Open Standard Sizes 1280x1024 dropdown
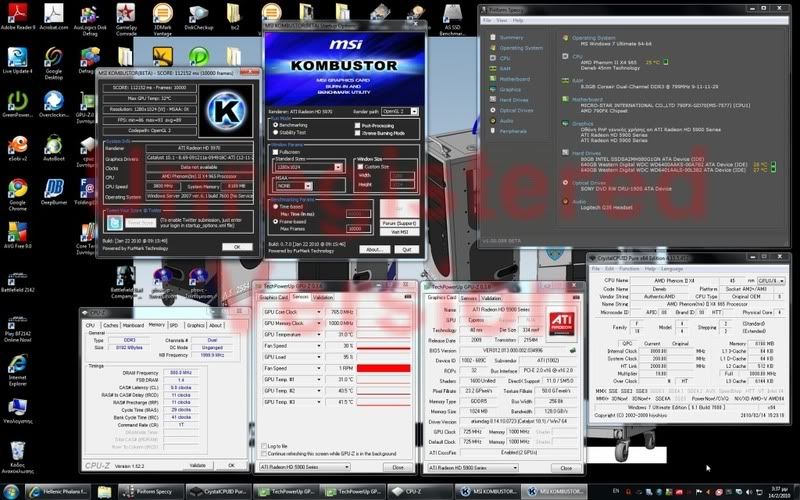The image size is (800, 500). click(308, 167)
